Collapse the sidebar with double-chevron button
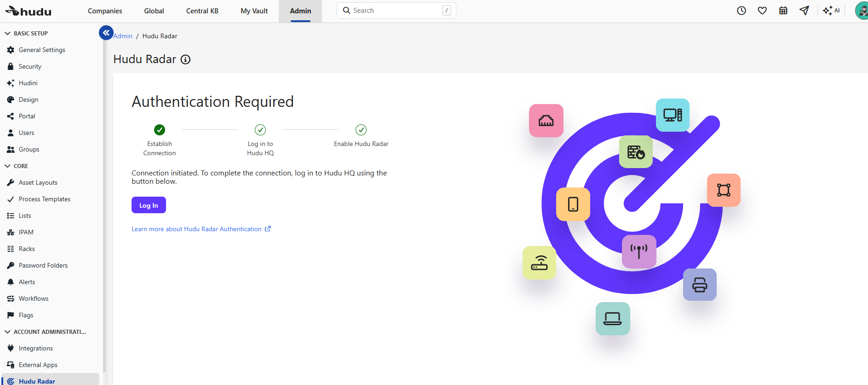The height and width of the screenshot is (385, 868). coord(106,33)
